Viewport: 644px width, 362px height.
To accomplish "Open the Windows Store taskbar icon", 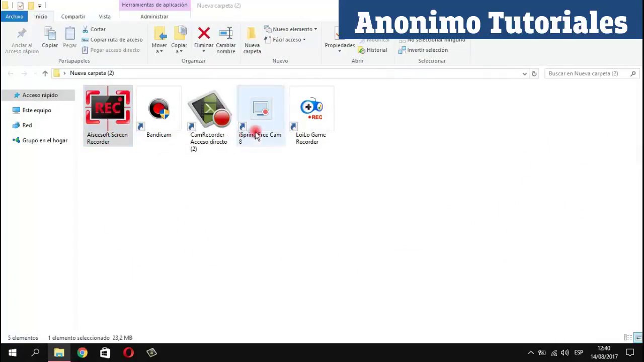I will [105, 353].
